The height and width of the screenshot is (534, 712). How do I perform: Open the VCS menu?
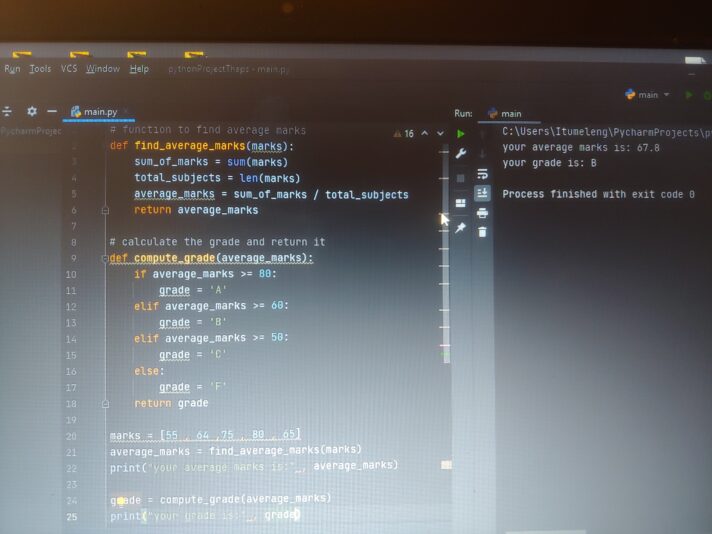click(x=69, y=69)
